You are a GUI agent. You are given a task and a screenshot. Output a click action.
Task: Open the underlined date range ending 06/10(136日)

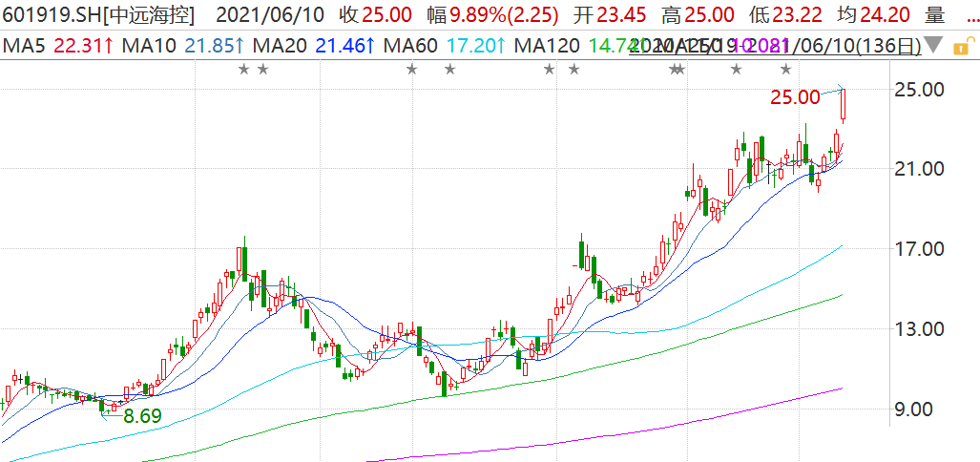776,46
